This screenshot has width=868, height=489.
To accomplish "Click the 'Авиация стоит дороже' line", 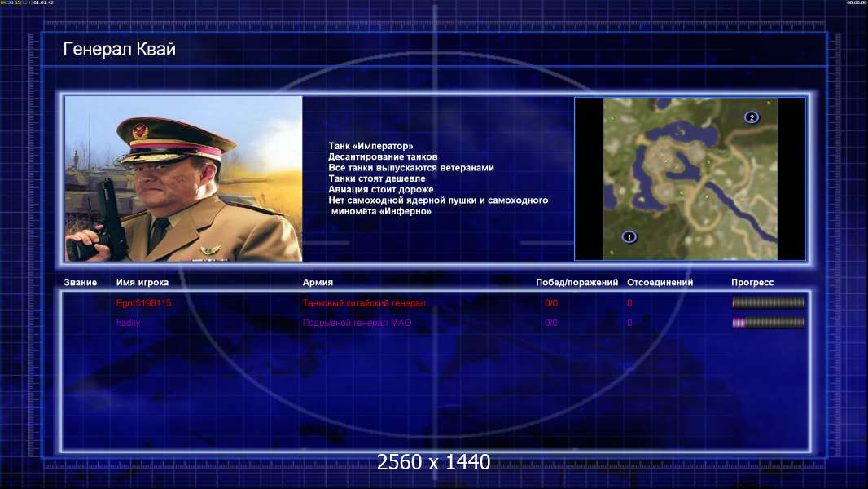I will 381,189.
